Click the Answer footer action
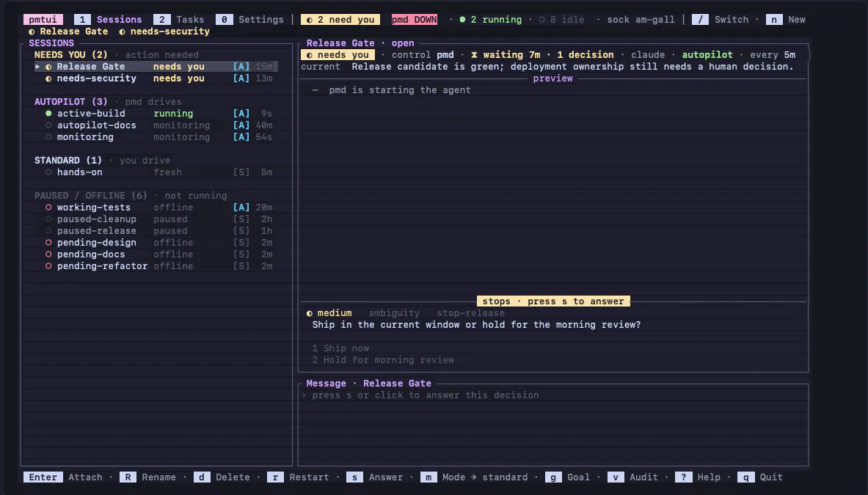868x495 pixels. pyautogui.click(x=375, y=477)
